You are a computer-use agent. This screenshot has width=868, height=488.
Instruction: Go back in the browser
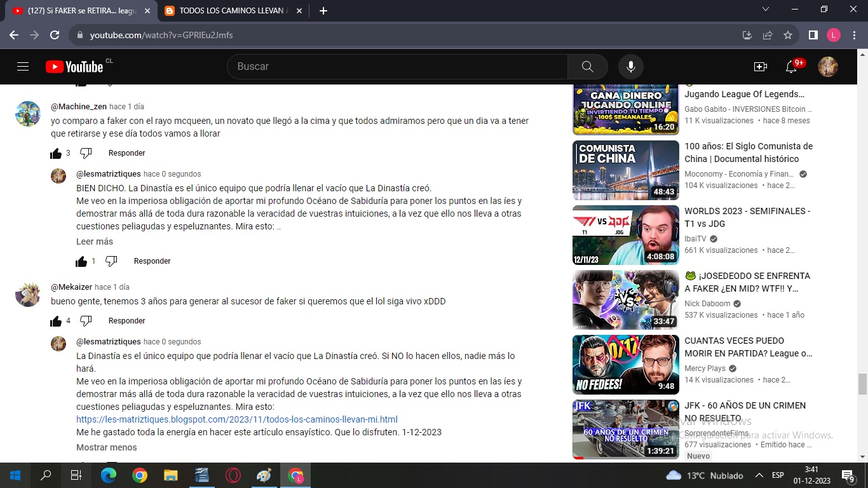pos(14,35)
